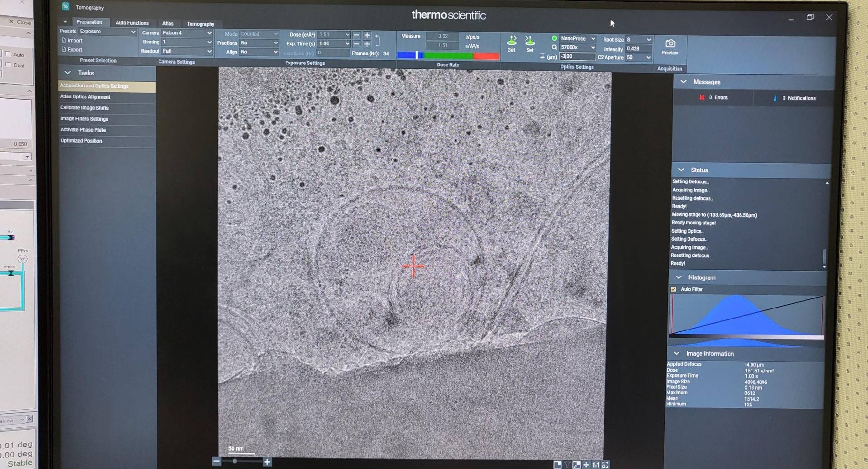The image size is (868, 469).
Task: Click the minus button beside Exp. Time
Action: click(357, 44)
